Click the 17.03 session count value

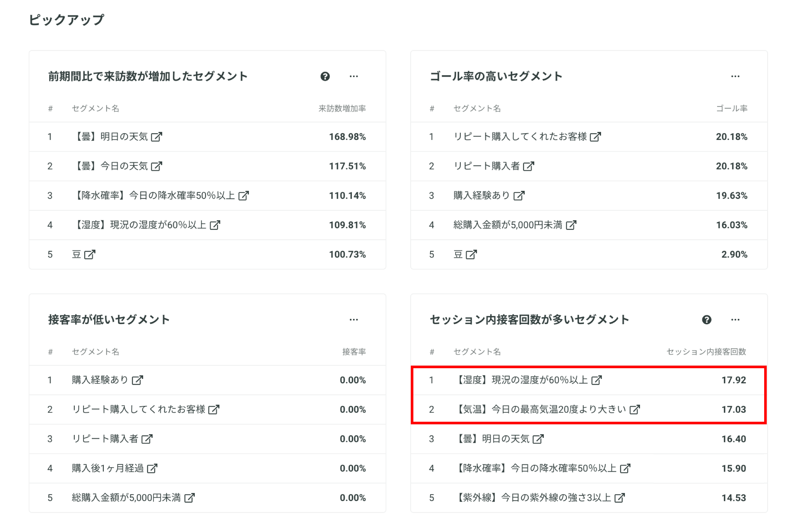(x=733, y=409)
